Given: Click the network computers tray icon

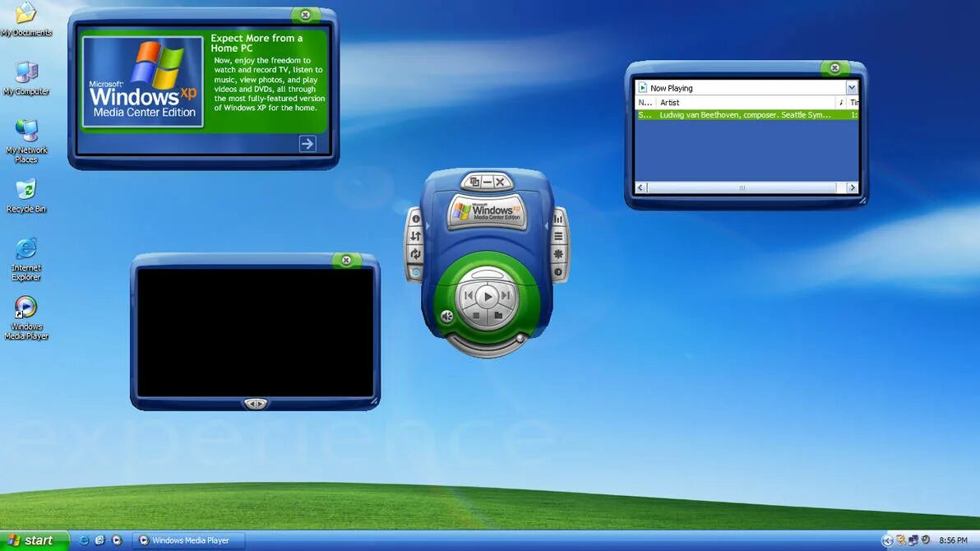Looking at the screenshot, I should click(x=913, y=539).
